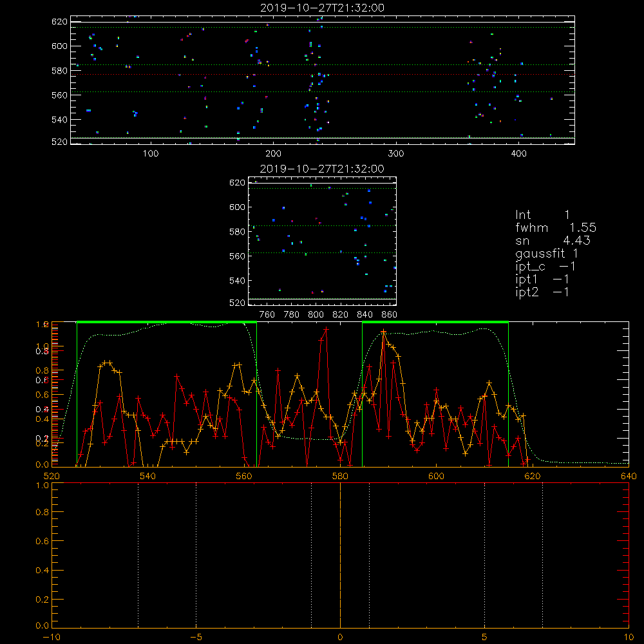Click x-axis label 300 on top plot

(x=396, y=154)
